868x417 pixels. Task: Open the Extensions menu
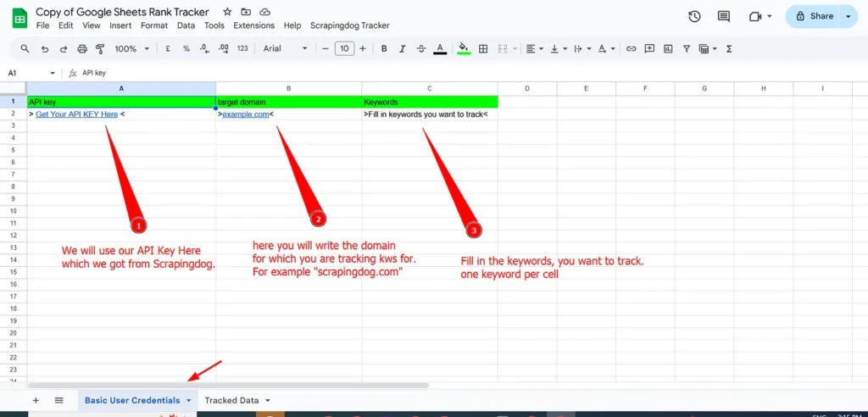point(254,25)
